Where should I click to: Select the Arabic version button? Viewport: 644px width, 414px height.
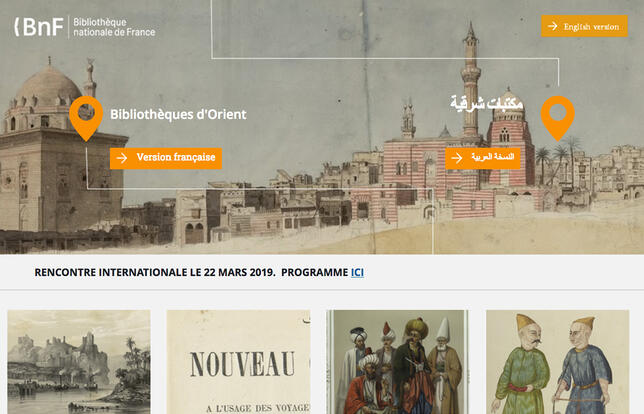point(483,158)
